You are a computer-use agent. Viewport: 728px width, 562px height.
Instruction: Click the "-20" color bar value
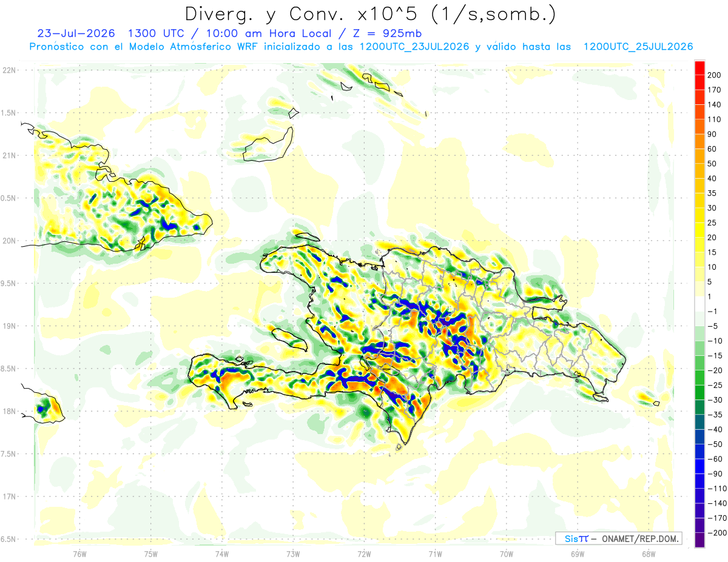point(715,370)
